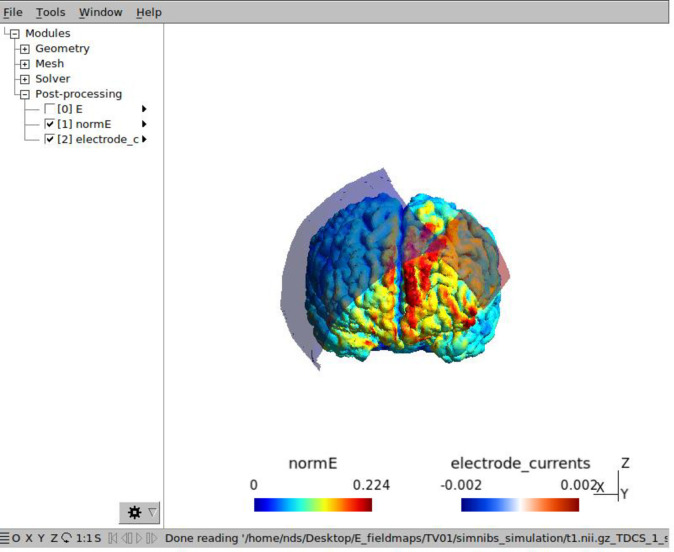Collapse the Modules tree root
Screen dimensions: 674x552
point(15,34)
